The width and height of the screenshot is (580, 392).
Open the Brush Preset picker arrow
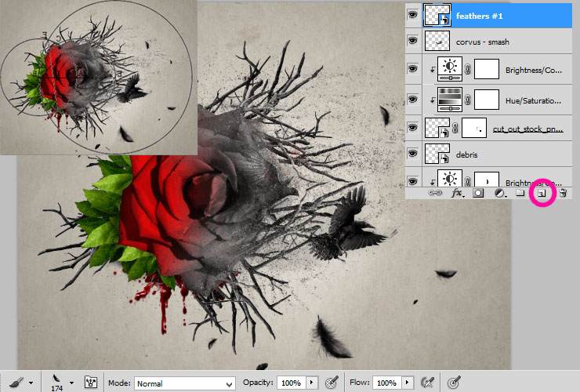71,383
